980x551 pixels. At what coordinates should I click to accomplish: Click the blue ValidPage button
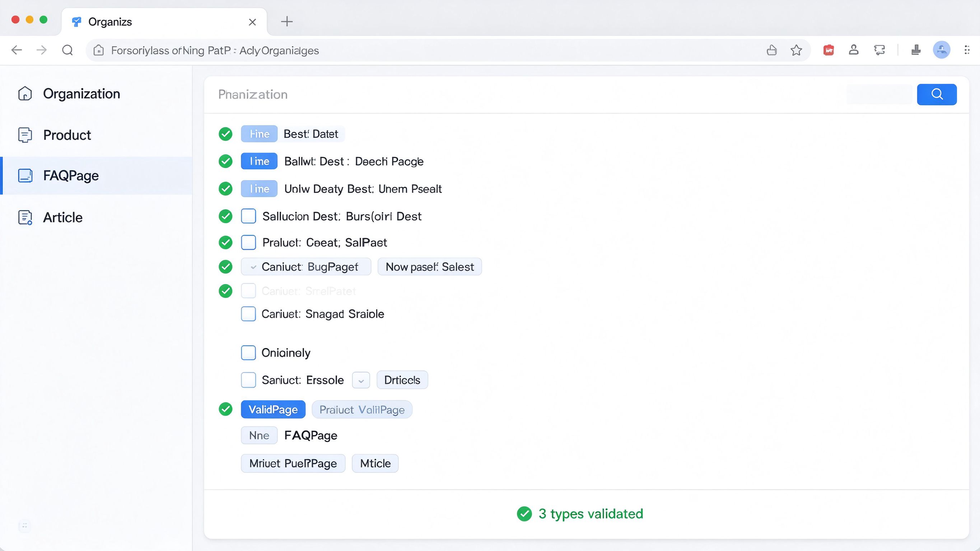[x=273, y=409]
